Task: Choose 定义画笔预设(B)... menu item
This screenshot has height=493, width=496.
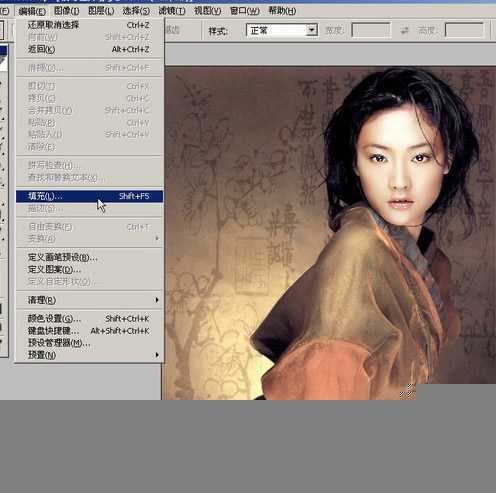Action: tap(89, 257)
